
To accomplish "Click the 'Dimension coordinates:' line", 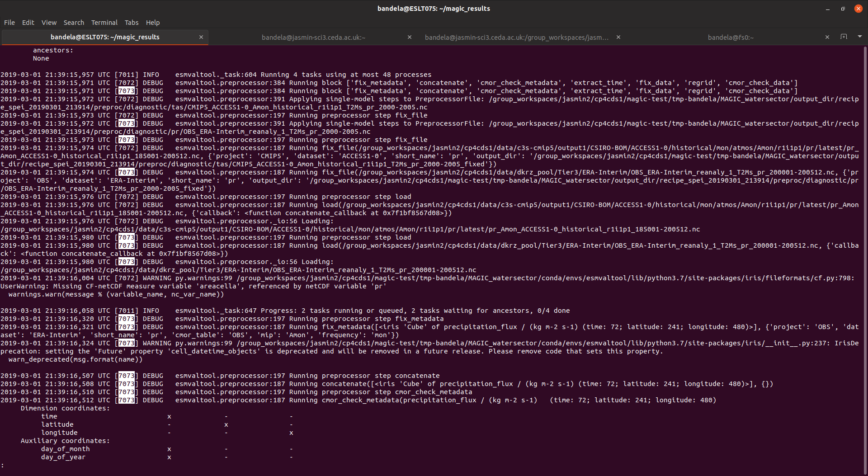I will (x=65, y=408).
